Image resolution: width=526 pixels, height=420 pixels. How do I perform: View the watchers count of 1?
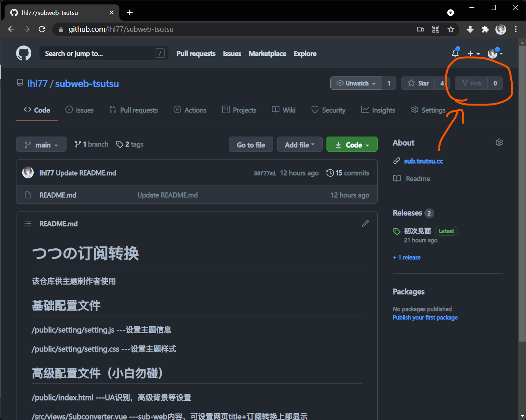pyautogui.click(x=389, y=83)
